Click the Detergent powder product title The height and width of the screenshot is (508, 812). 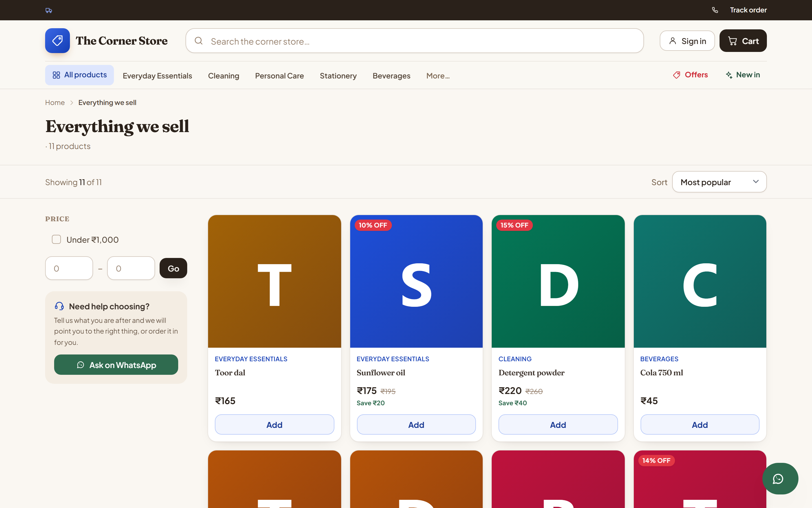click(531, 373)
